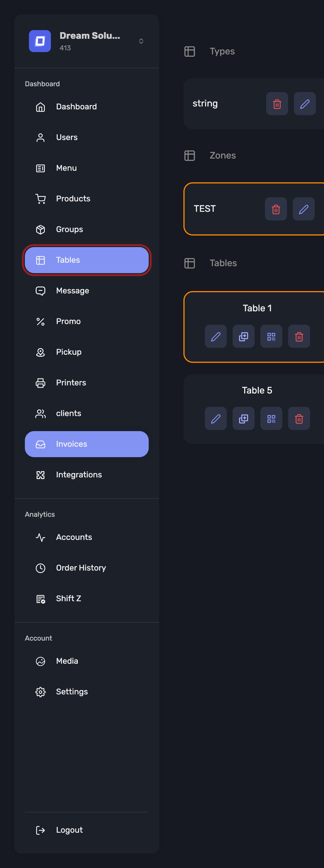
Task: Select Invoices in the sidebar
Action: 86,444
